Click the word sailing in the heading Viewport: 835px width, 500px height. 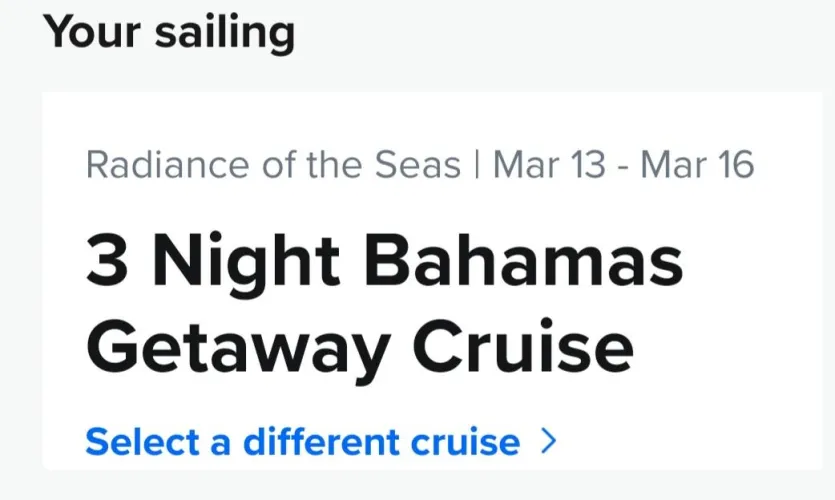click(x=224, y=32)
